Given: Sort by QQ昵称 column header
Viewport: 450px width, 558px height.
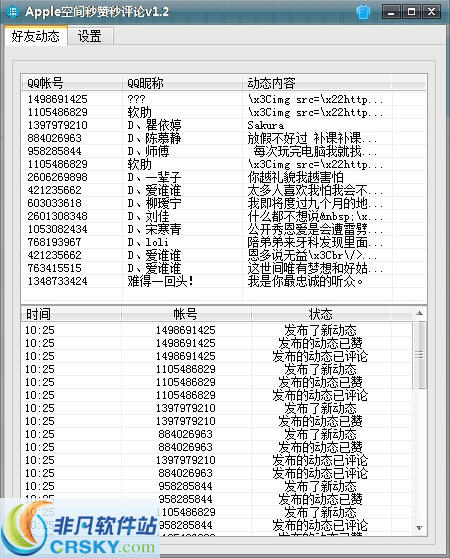Looking at the screenshot, I should click(x=181, y=83).
